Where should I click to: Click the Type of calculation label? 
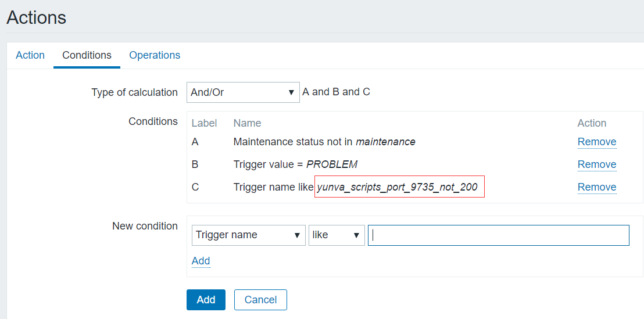pyautogui.click(x=134, y=92)
